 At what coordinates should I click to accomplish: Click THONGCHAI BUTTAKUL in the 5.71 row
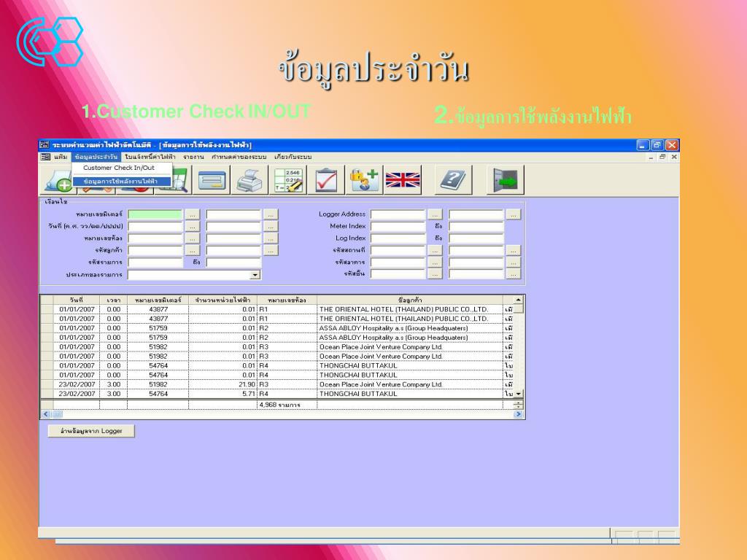358,394
